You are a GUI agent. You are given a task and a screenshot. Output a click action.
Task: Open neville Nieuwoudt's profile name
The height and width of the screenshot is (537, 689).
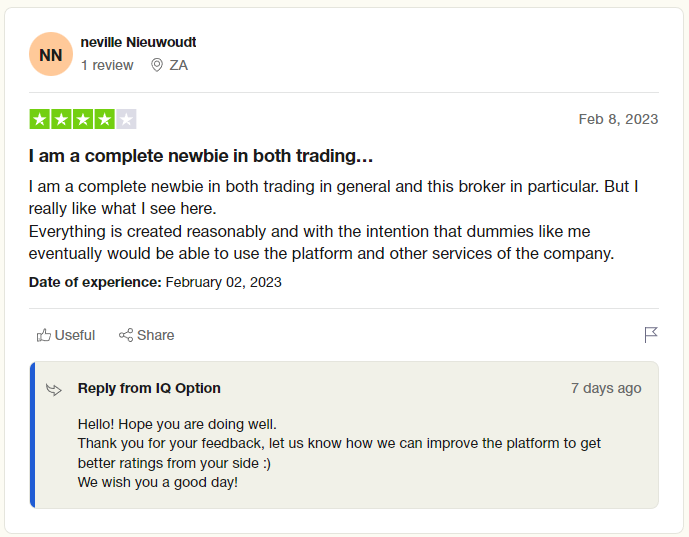(138, 42)
